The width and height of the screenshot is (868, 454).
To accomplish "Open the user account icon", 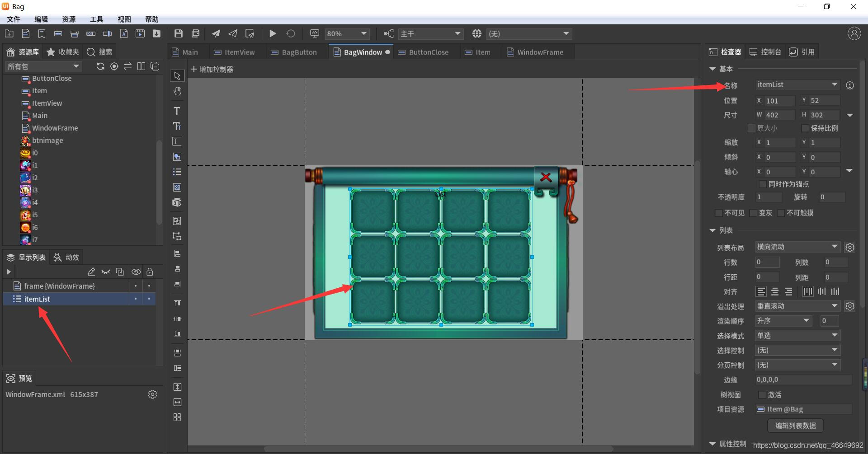I will point(854,33).
